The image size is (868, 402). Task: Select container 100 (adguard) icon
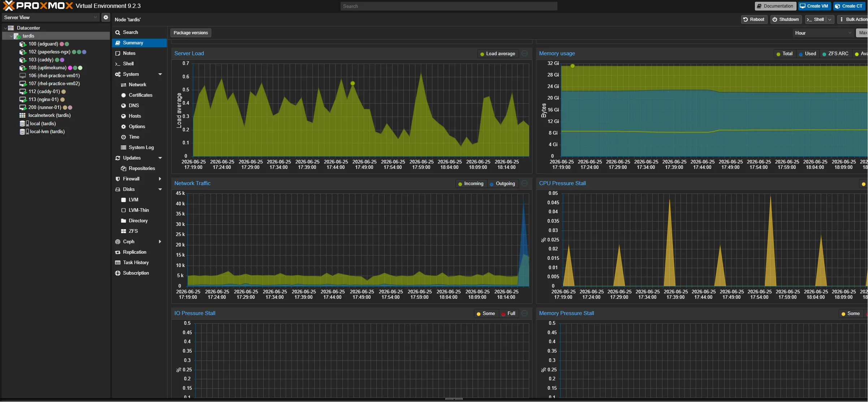pyautogui.click(x=23, y=44)
